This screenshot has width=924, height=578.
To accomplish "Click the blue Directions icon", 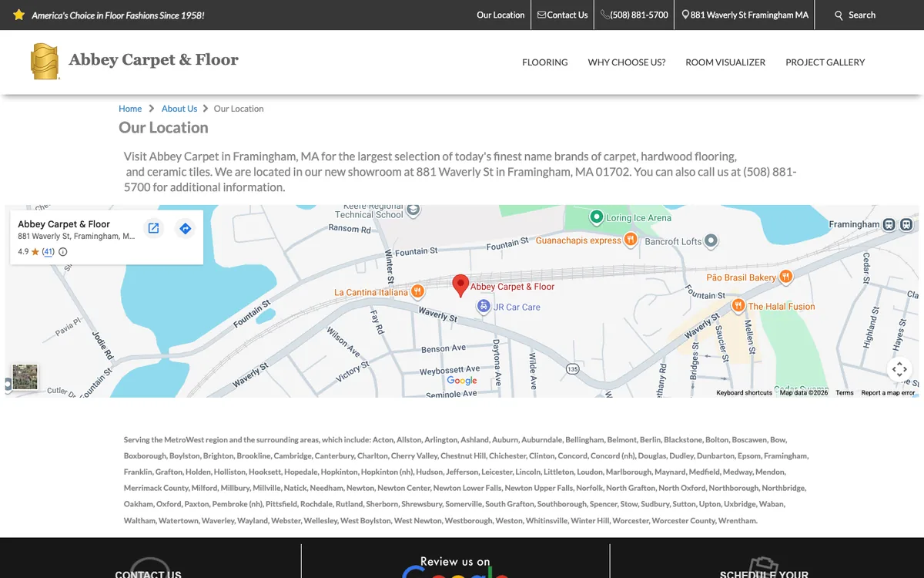I will point(185,228).
